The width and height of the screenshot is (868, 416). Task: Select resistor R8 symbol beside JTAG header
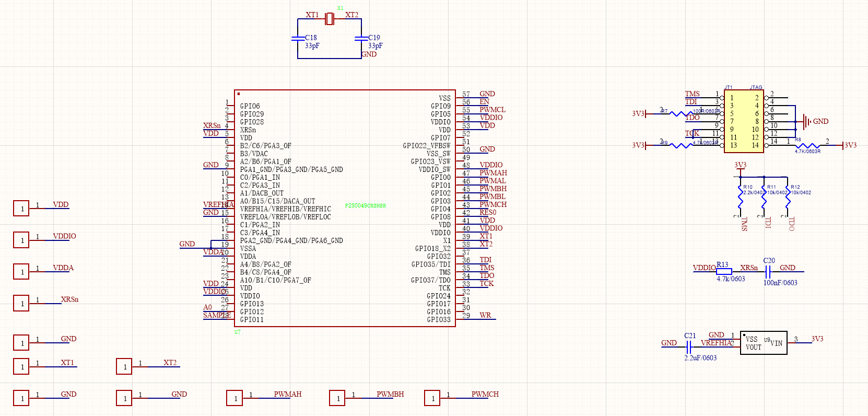(x=807, y=145)
